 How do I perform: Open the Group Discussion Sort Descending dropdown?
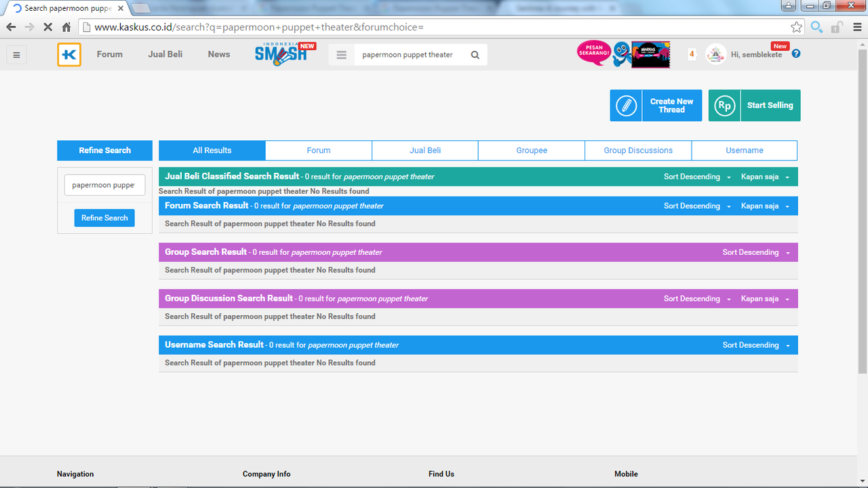pos(697,299)
